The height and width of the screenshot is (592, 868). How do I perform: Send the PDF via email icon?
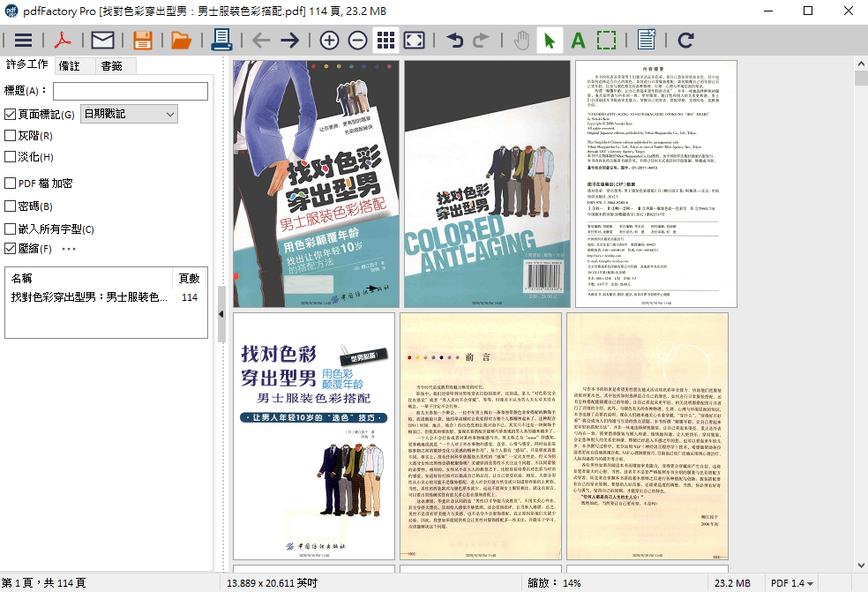103,40
